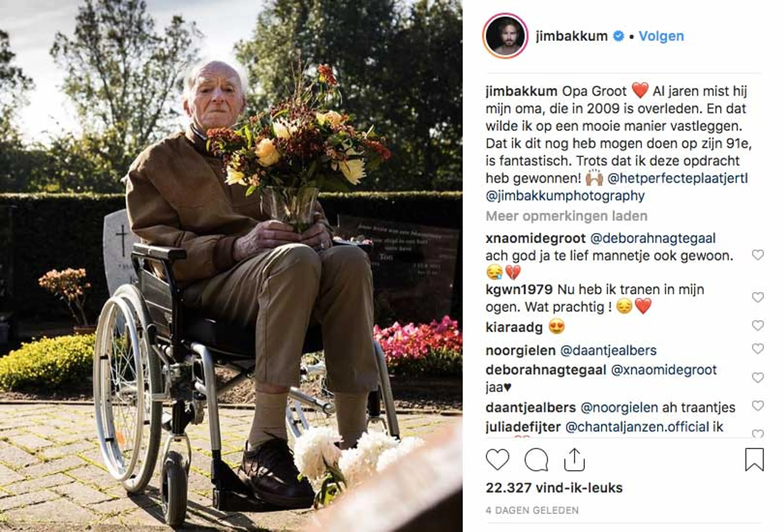View who liked via 22.327 vind-ik-leuks

(554, 488)
